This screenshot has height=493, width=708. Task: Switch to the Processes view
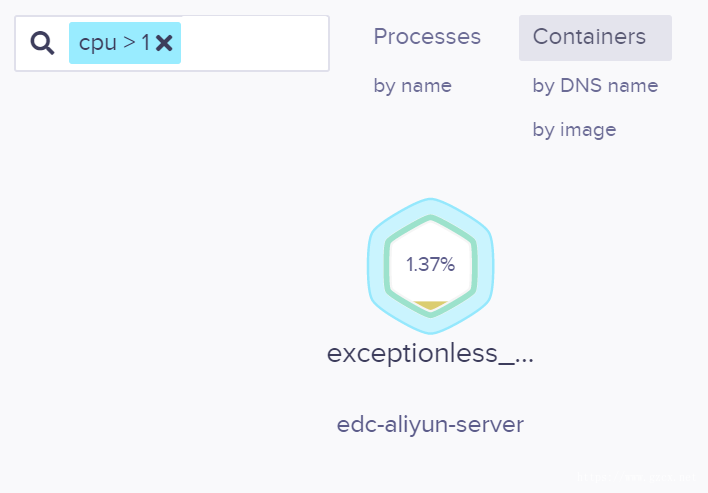[x=427, y=37]
